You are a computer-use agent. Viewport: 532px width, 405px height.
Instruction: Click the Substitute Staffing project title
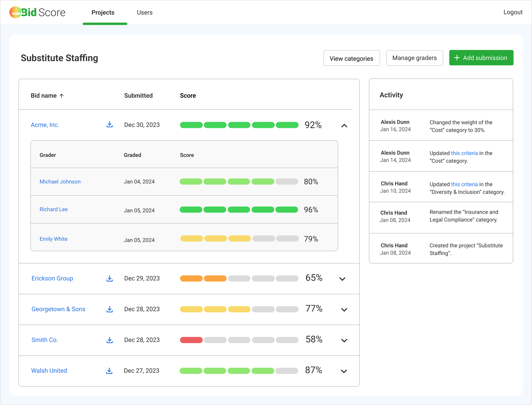click(59, 58)
